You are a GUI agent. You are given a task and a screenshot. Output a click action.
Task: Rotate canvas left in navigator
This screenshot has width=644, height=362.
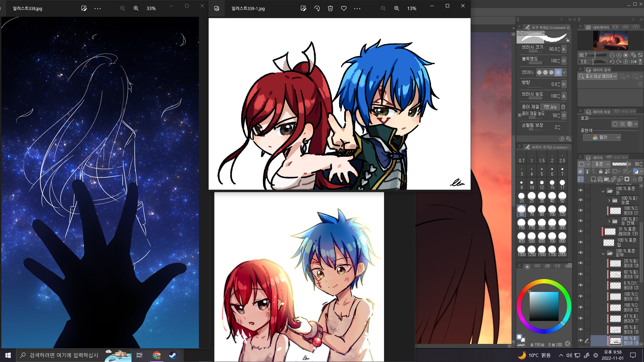coord(612,62)
